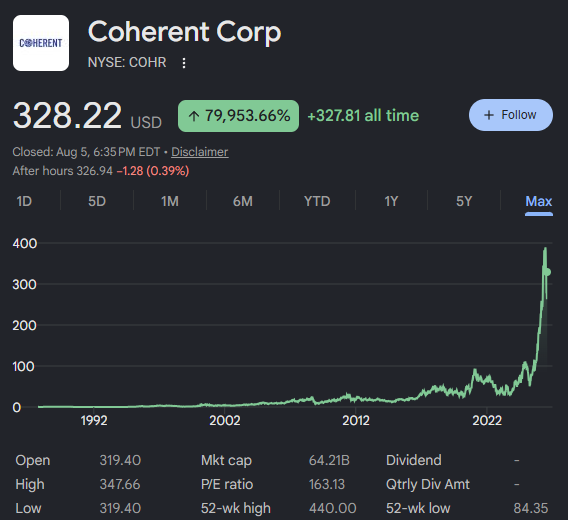
Task: Switch chart to 1D range
Action: coord(24,201)
